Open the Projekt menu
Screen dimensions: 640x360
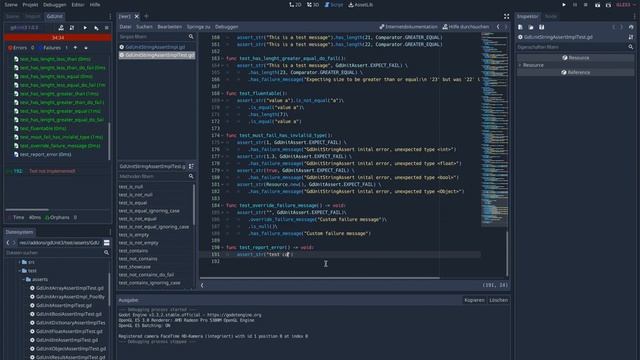(x=30, y=4)
